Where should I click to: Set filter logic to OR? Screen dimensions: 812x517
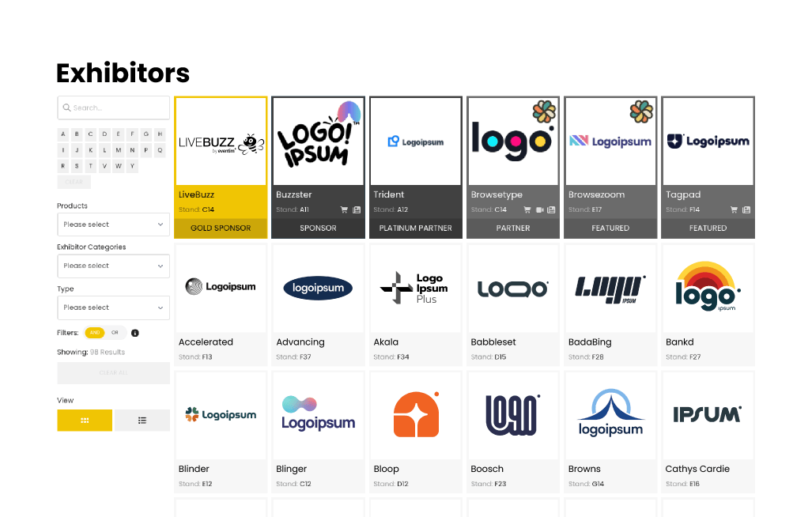point(115,333)
